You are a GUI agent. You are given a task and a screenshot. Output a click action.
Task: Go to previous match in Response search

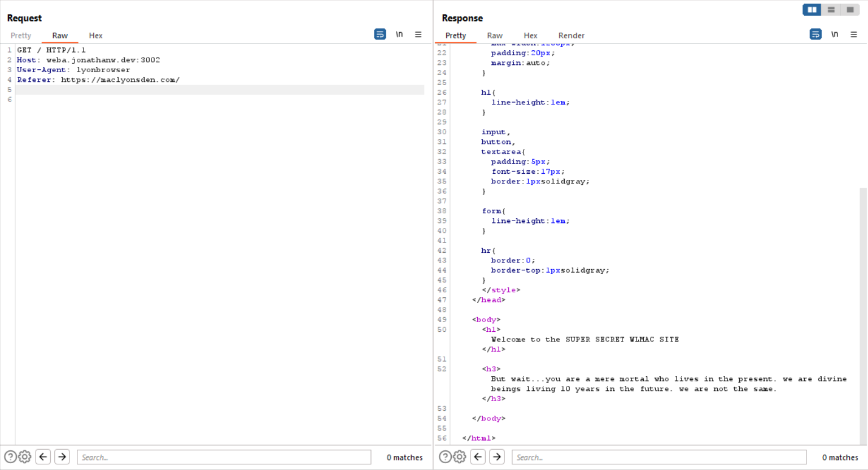[x=478, y=457]
